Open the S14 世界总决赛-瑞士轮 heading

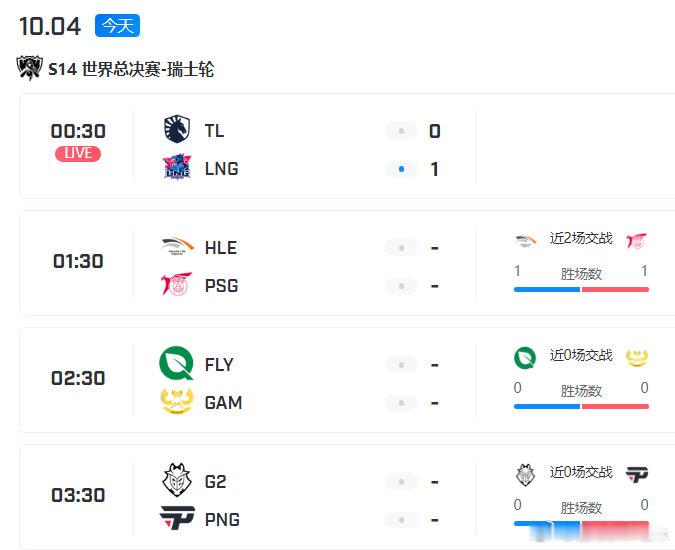click(131, 69)
